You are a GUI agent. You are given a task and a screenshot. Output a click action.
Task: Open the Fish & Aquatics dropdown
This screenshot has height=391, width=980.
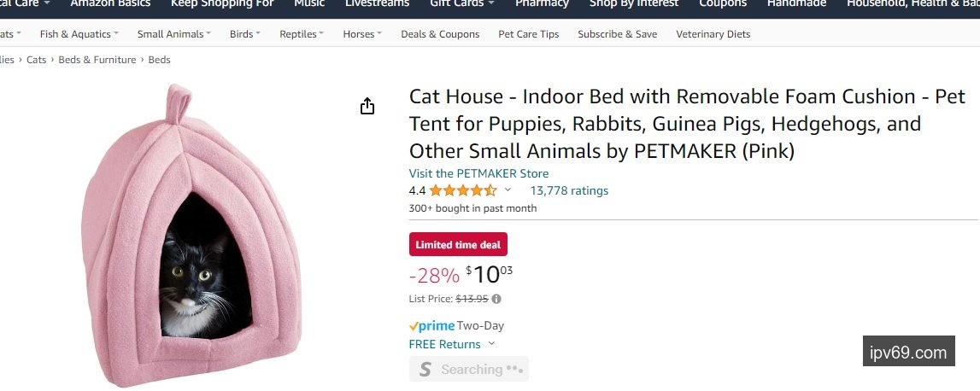coord(79,34)
